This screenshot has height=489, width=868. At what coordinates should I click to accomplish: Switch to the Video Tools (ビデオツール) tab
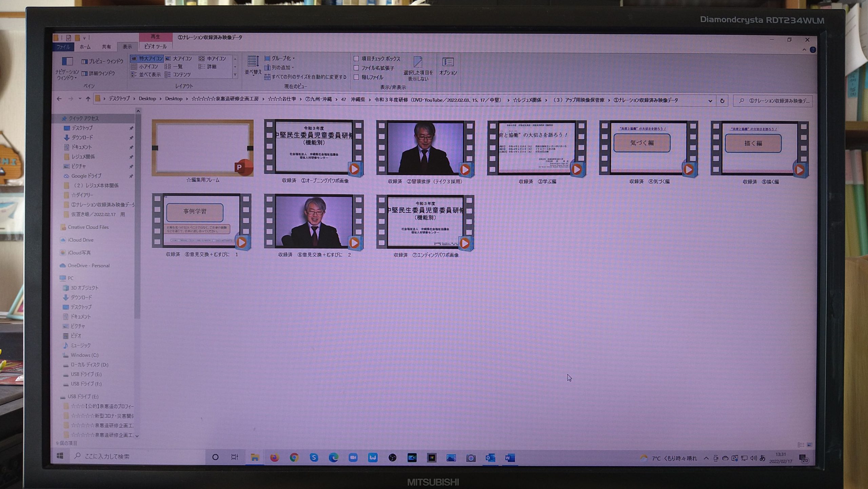[156, 46]
